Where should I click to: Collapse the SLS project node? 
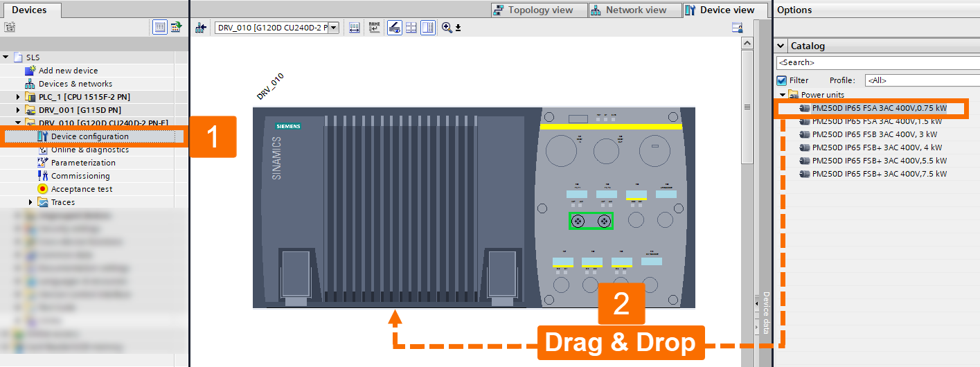(6, 57)
